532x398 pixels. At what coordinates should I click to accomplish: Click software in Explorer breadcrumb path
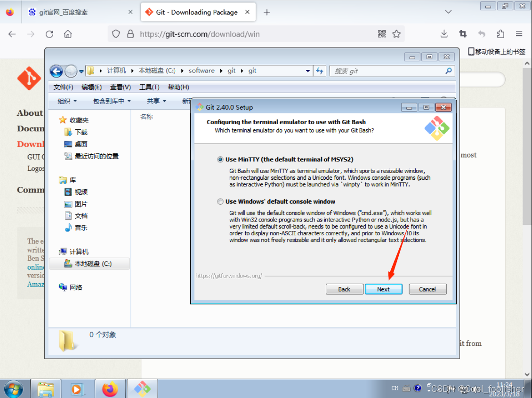pyautogui.click(x=202, y=71)
